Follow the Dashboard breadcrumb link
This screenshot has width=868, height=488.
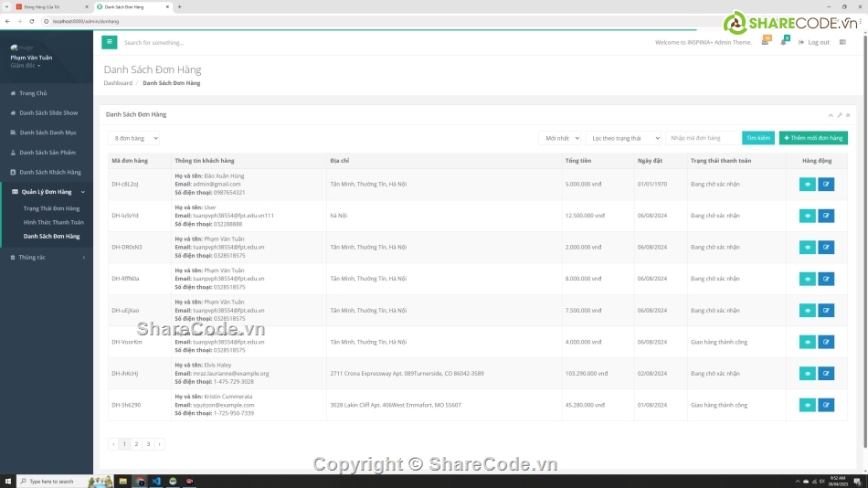click(118, 83)
